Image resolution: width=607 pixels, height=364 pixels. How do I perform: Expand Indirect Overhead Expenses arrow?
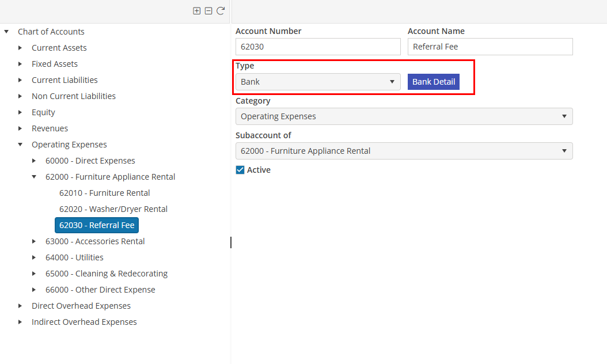tap(20, 322)
